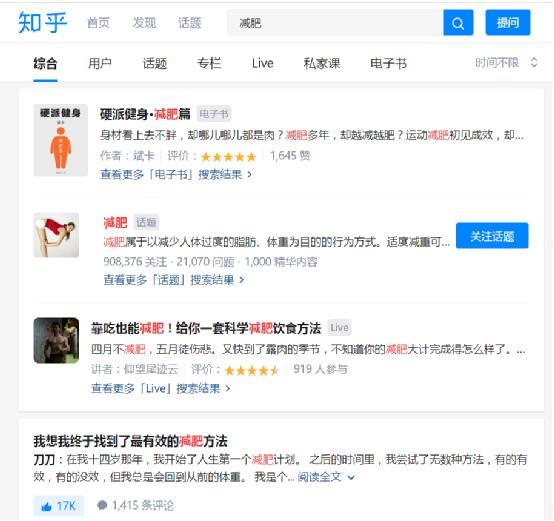The image size is (554, 521).
Task: Open 我想我终于找到了最有效的减肥方法 article title
Action: coord(130,441)
